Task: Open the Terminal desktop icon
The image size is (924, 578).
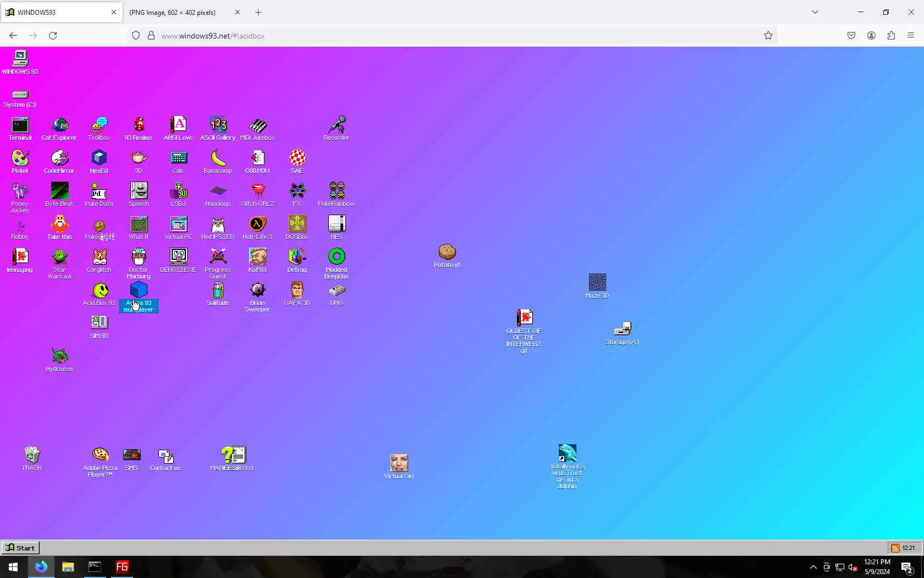Action: [x=20, y=129]
